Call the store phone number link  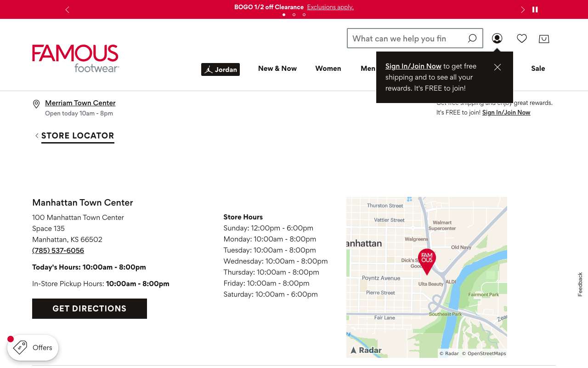(x=58, y=251)
